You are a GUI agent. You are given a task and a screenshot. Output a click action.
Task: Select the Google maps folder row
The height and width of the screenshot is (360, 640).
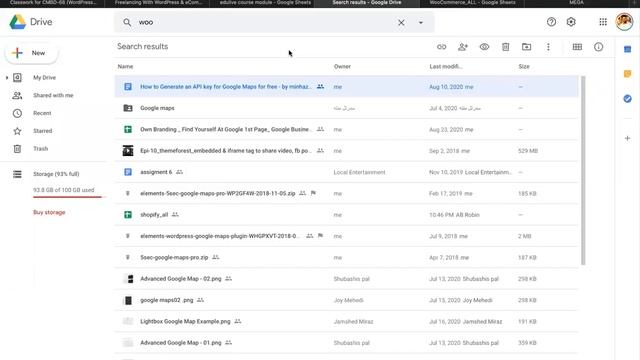point(347,108)
